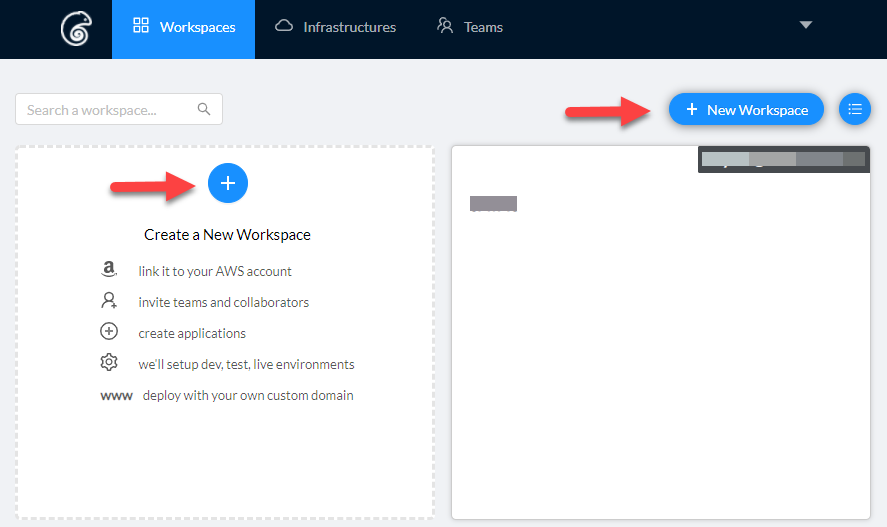Focus the Search a workspace field

(108, 110)
